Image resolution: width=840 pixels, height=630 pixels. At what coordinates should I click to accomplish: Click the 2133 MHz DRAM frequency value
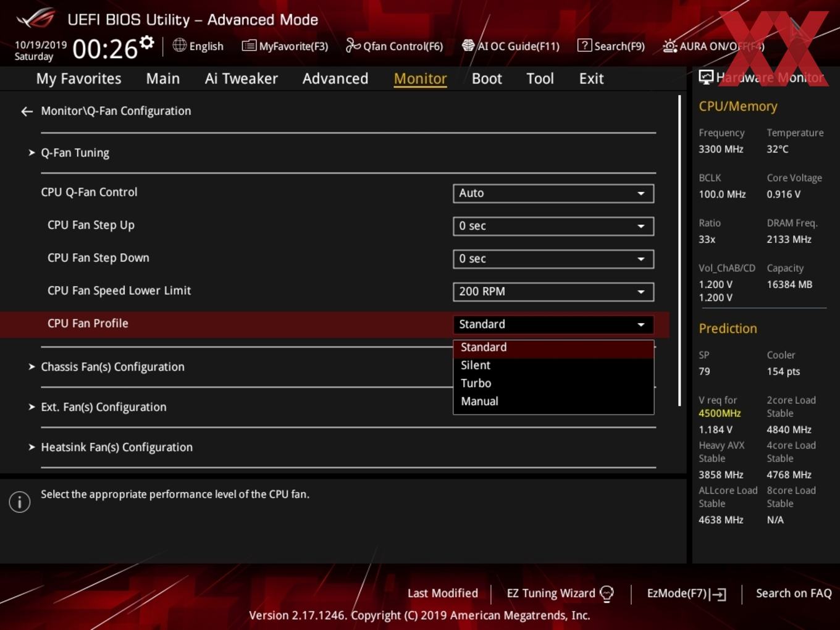pyautogui.click(x=789, y=240)
